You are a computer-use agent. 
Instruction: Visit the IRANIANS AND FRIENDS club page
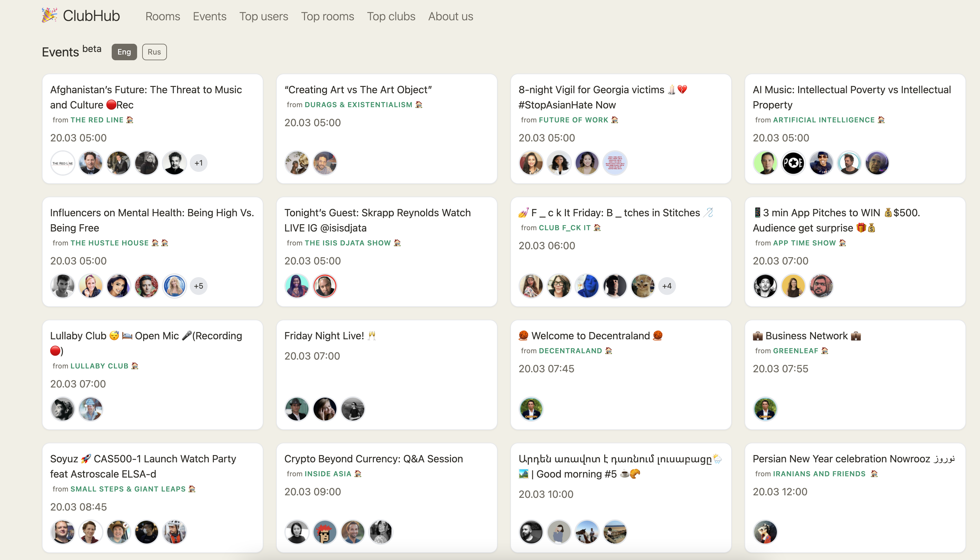(818, 473)
